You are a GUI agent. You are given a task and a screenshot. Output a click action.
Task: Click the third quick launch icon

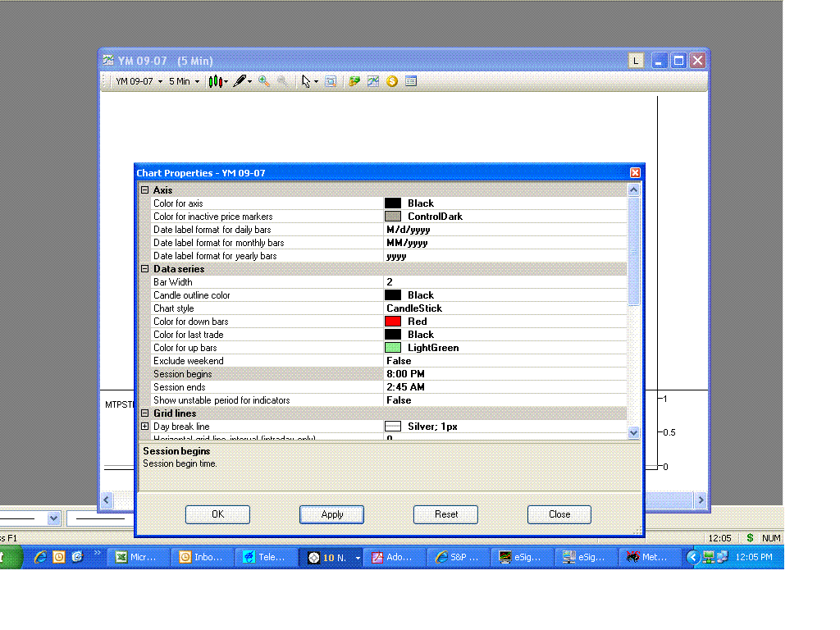[77, 557]
